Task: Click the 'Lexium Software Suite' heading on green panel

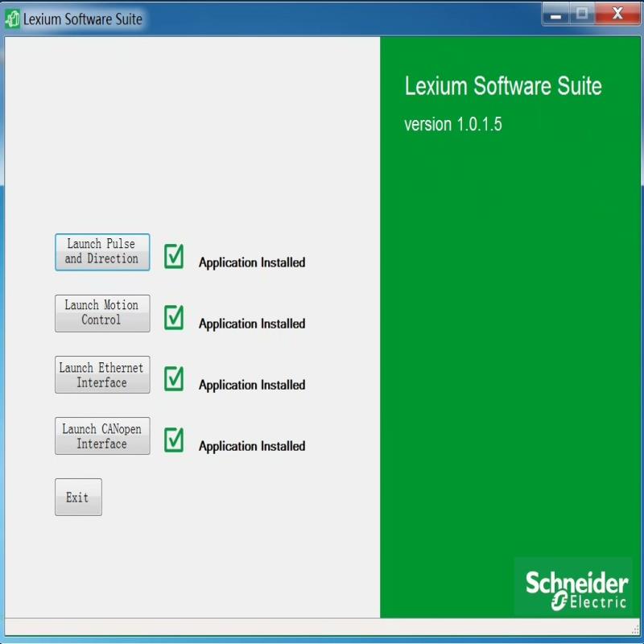Action: pos(503,86)
